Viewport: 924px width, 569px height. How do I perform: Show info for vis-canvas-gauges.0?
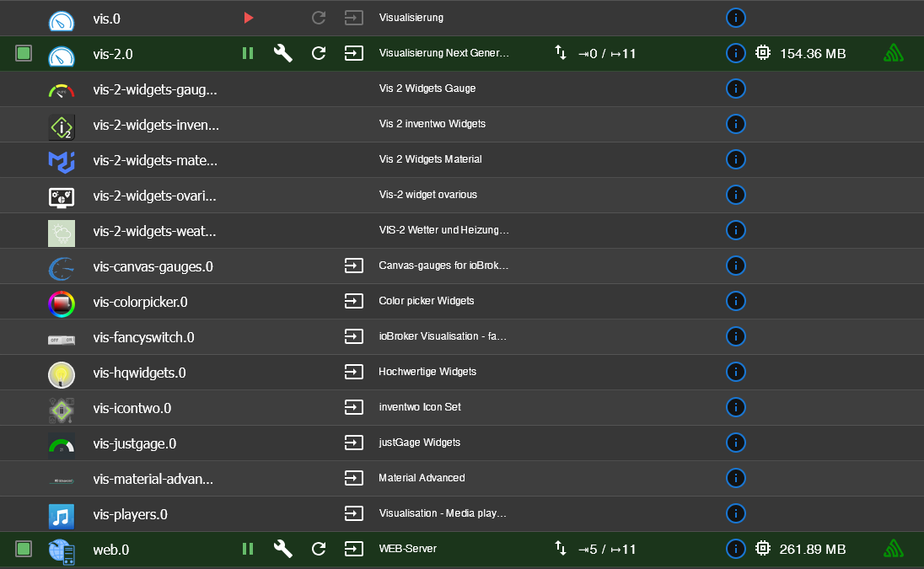(x=735, y=265)
